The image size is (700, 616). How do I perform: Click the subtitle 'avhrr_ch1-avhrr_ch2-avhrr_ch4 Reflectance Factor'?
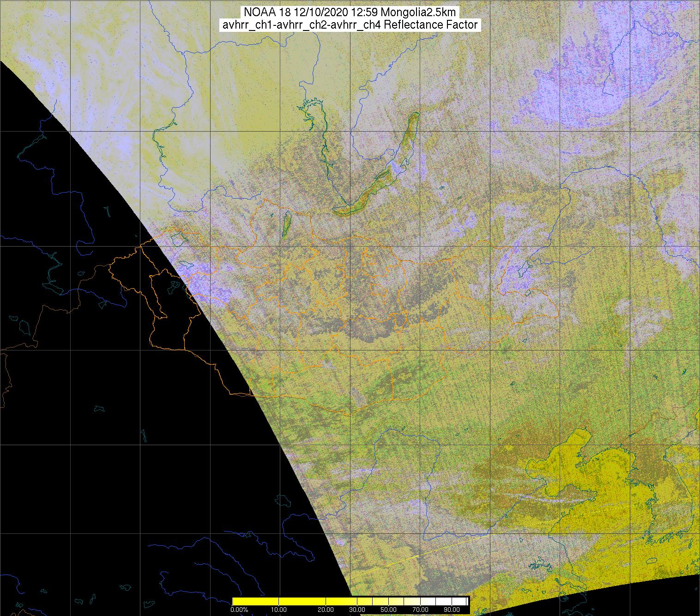pos(350,25)
